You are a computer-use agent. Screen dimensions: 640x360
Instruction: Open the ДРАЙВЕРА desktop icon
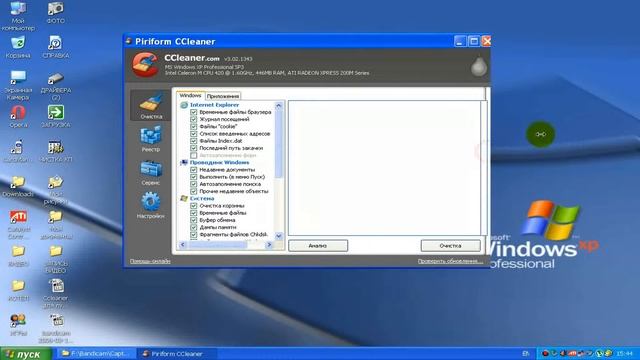pos(56,86)
